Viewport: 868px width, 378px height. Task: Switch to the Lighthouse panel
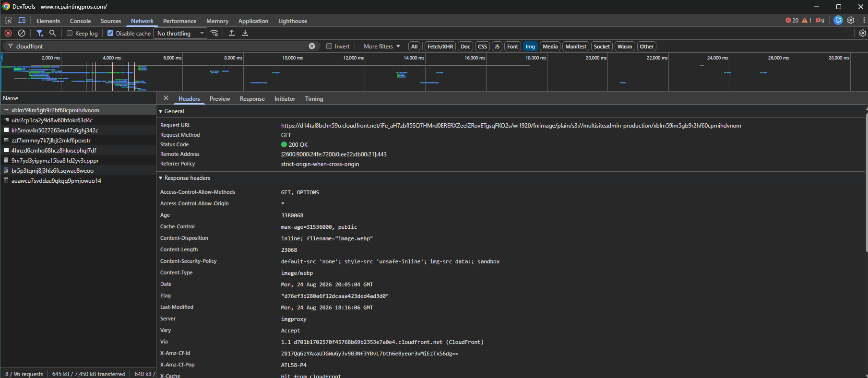[293, 21]
